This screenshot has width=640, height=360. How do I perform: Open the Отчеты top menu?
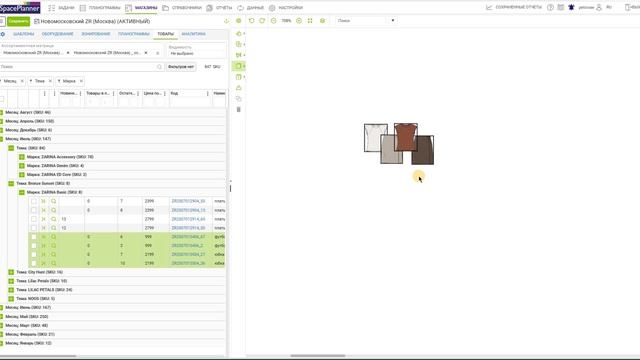coord(219,8)
